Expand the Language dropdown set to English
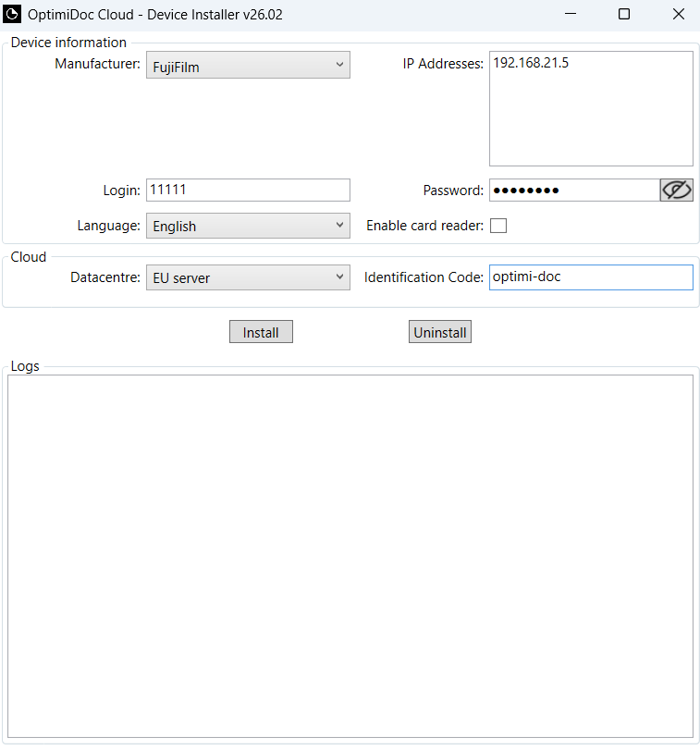This screenshot has height=750, width=700. 248,226
